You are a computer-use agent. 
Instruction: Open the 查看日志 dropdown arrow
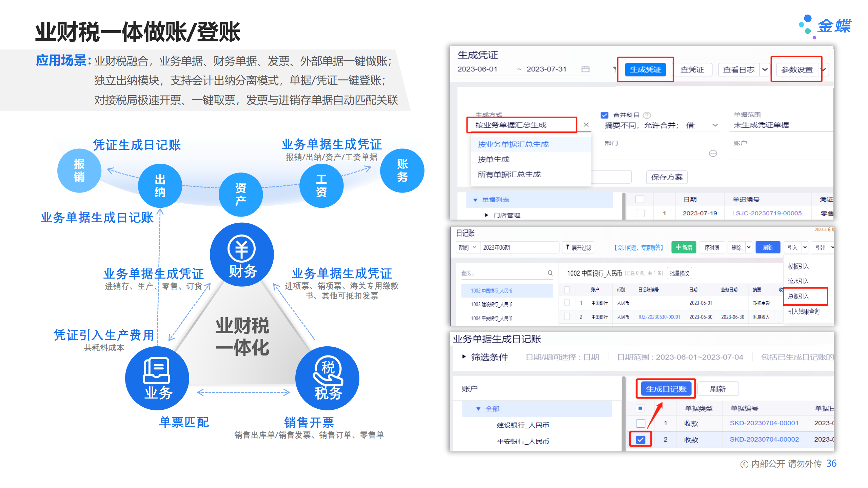point(765,69)
